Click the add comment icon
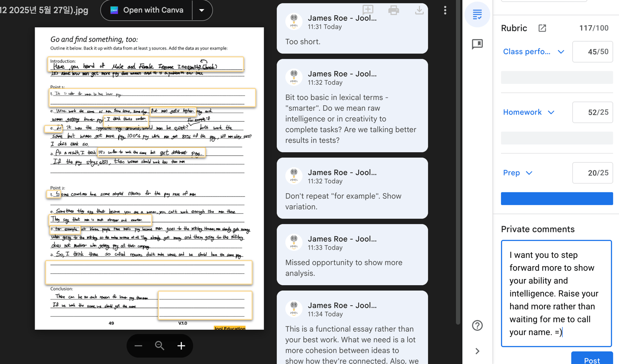Viewport: 619px width, 364px height. click(x=368, y=9)
